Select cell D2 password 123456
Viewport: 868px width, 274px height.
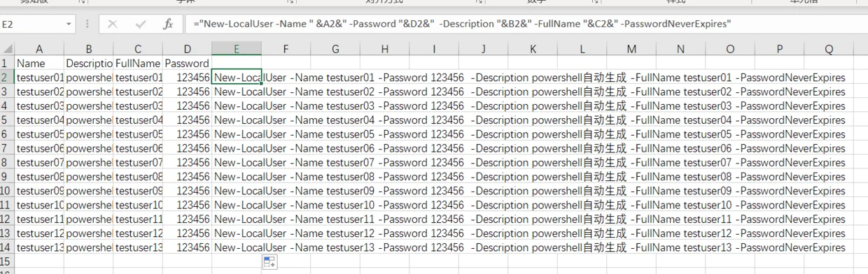(187, 77)
